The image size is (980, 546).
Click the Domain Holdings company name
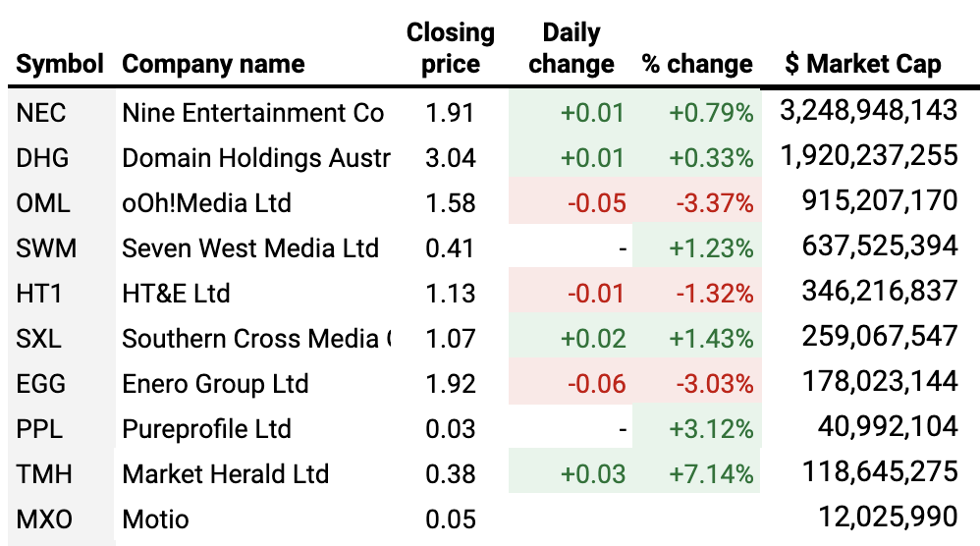[255, 158]
